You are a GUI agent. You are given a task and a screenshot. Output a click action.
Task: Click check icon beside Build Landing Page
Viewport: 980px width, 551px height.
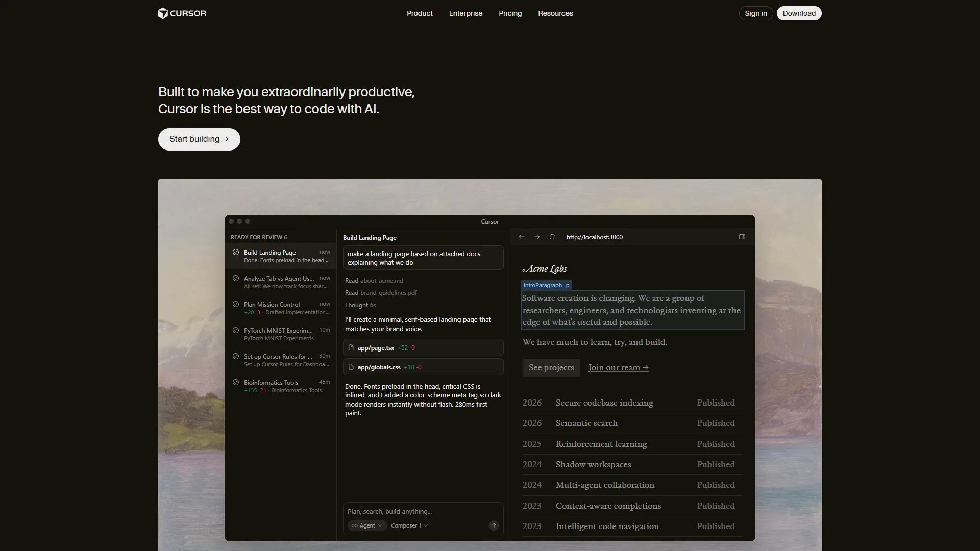(x=236, y=252)
